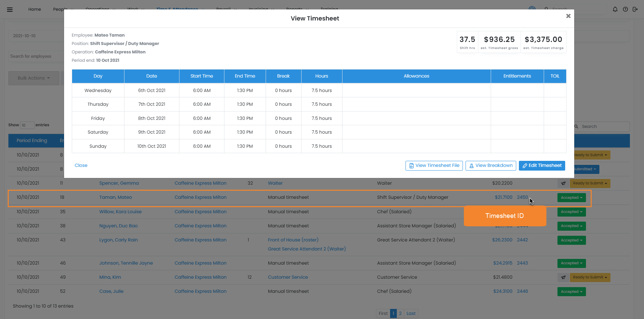Click the Search for employees field

point(36,56)
